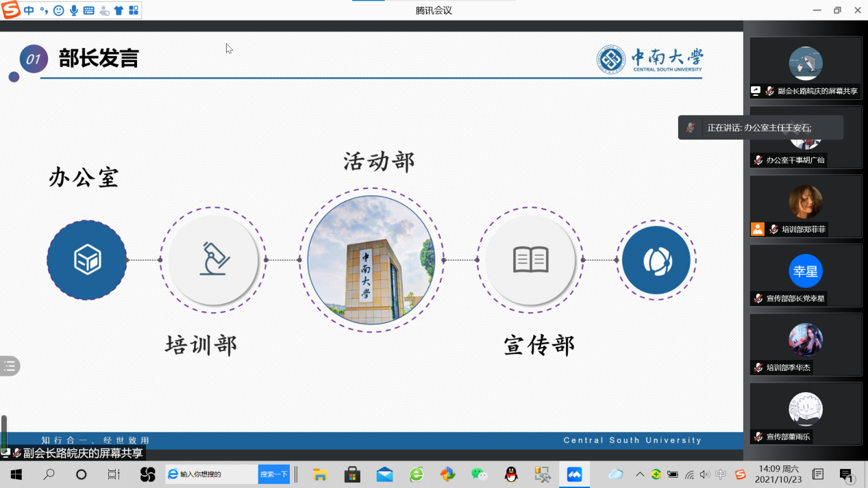Toggle Sogou punctuation mode button
868x488 pixels.
[44, 10]
